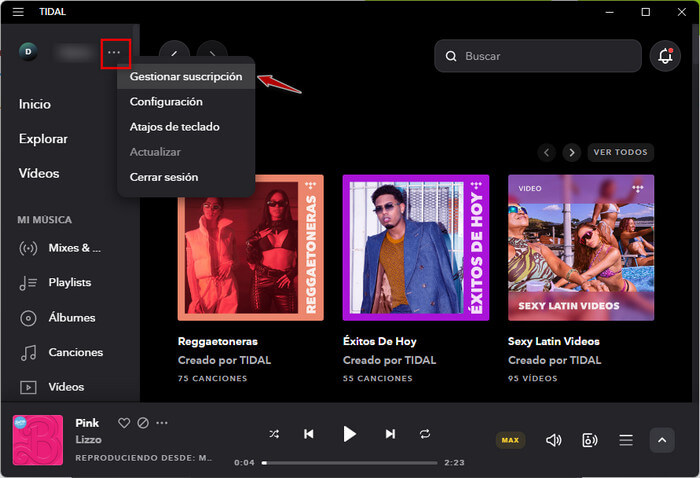This screenshot has height=478, width=700.
Task: Open Configuración from the menu
Action: pos(186,102)
